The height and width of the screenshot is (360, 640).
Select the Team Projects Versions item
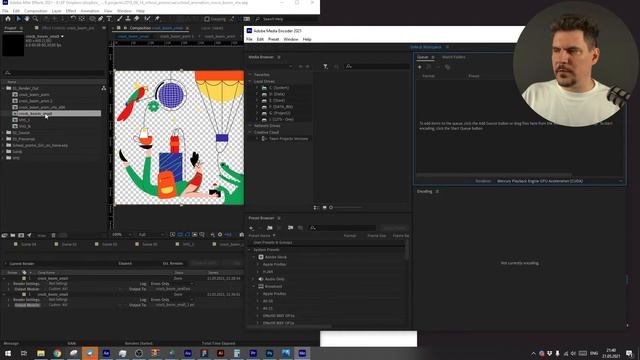[x=289, y=139]
